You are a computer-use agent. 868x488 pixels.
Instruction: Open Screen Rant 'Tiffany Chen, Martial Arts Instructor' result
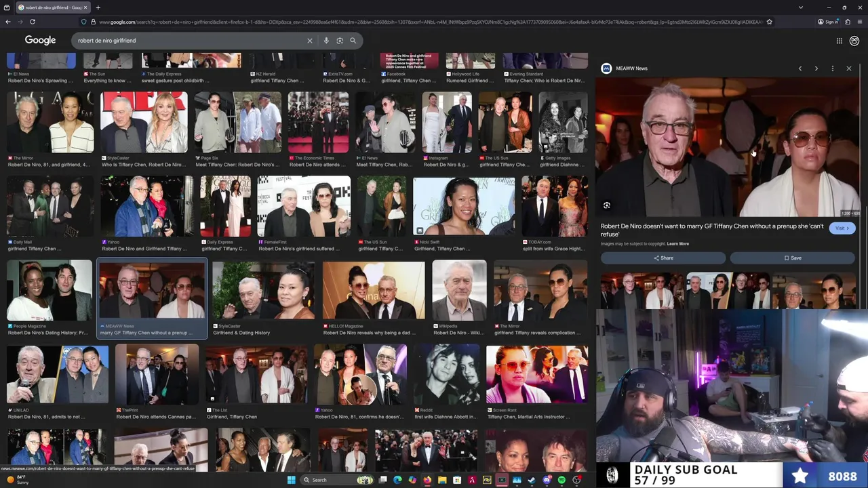(537, 382)
